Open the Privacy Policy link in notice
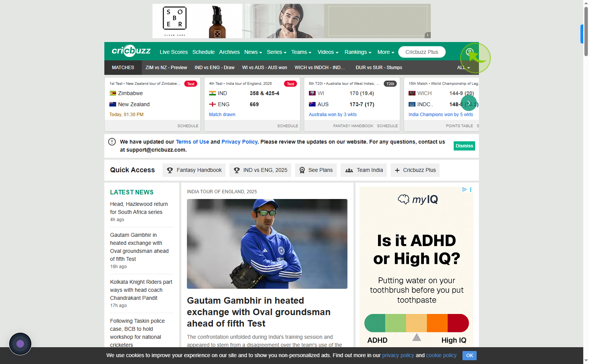This screenshot has height=364, width=589. 240,142
